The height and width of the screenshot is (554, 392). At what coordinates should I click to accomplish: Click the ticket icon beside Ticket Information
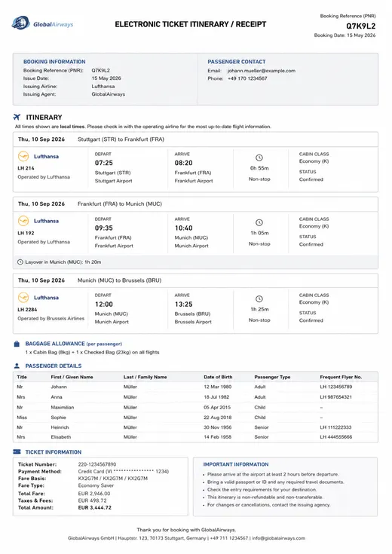click(17, 452)
